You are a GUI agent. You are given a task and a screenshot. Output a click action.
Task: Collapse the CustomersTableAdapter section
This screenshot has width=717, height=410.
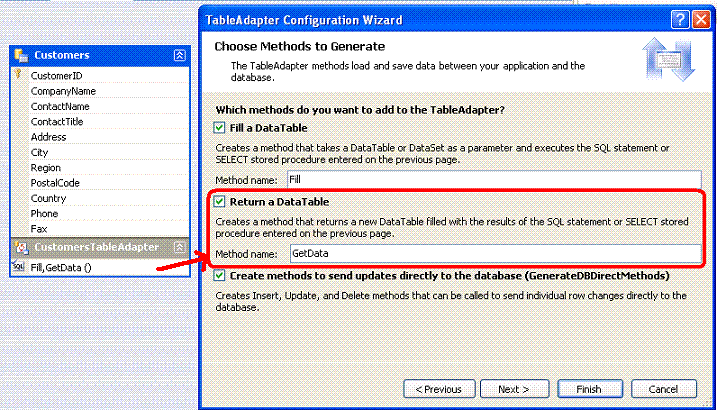coord(179,247)
